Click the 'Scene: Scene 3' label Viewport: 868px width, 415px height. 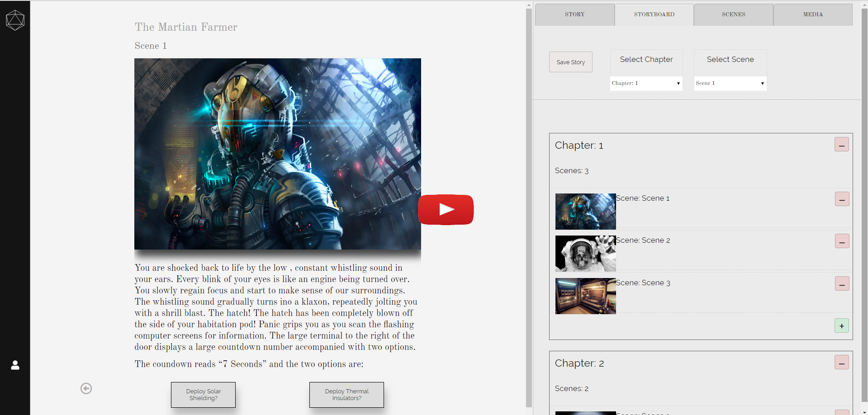click(643, 283)
